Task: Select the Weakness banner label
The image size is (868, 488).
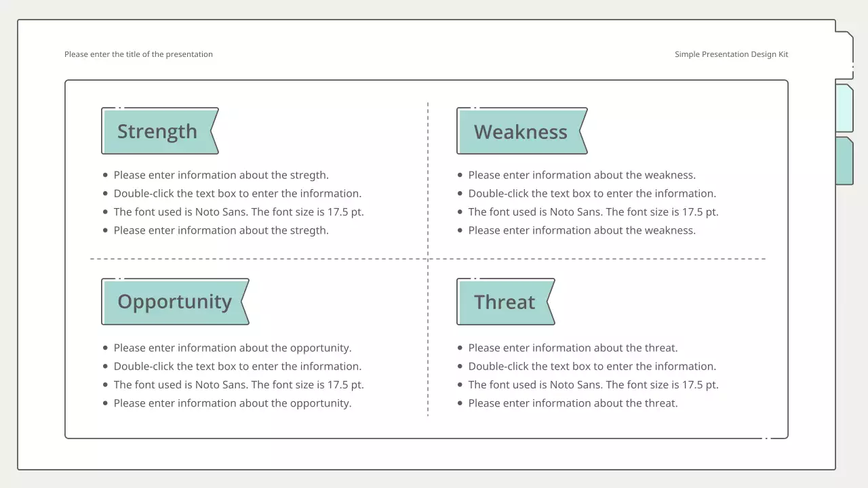Action: tap(520, 131)
